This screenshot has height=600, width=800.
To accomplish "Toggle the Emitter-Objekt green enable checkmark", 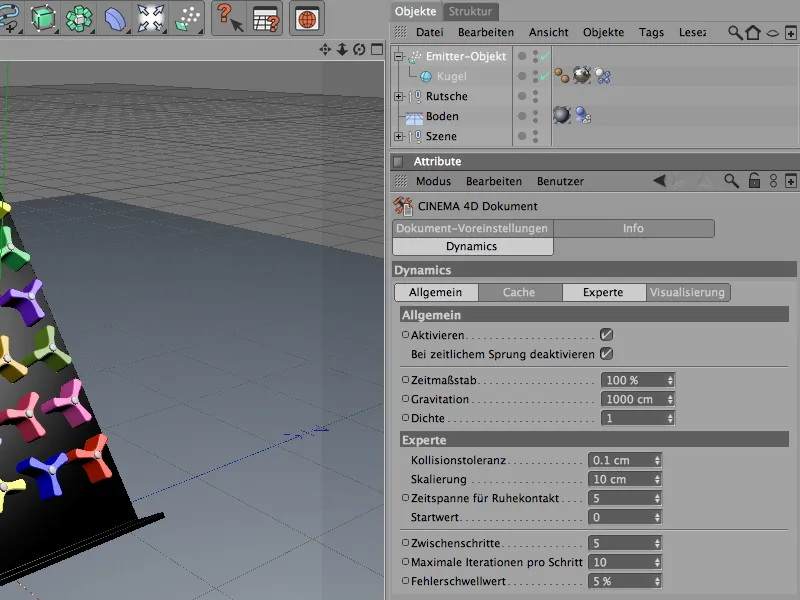I will point(543,57).
